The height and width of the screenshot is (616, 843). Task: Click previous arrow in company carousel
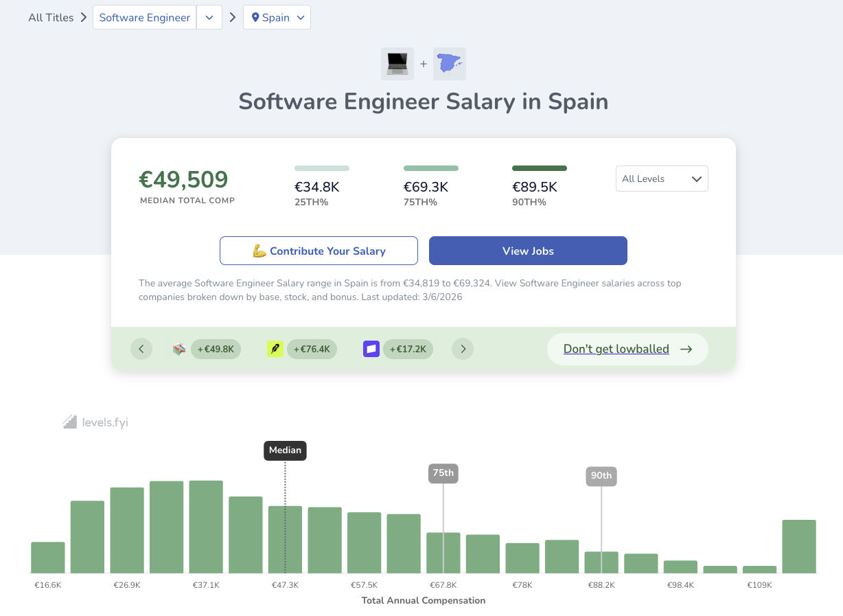click(141, 349)
